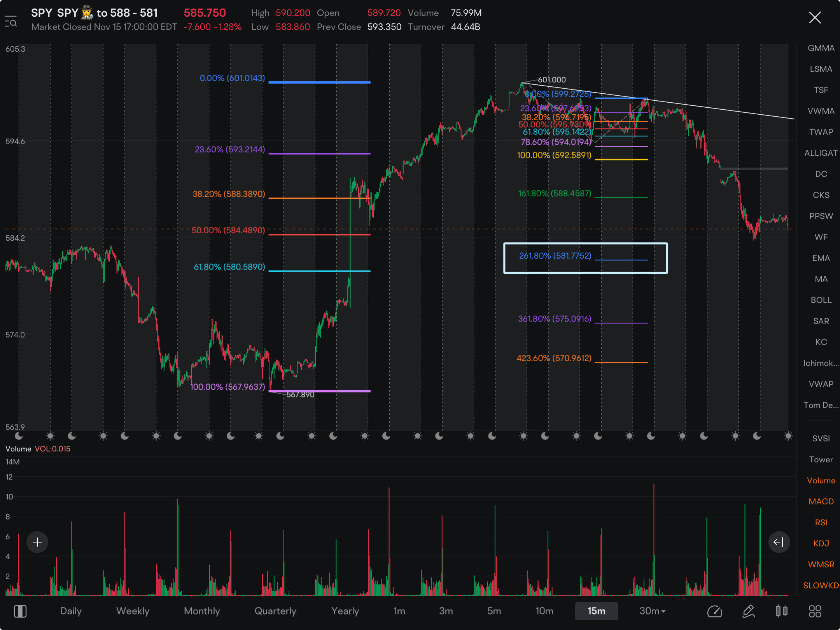This screenshot has height=630, width=840.
Task: Switch to the Daily timeframe
Action: 71,611
